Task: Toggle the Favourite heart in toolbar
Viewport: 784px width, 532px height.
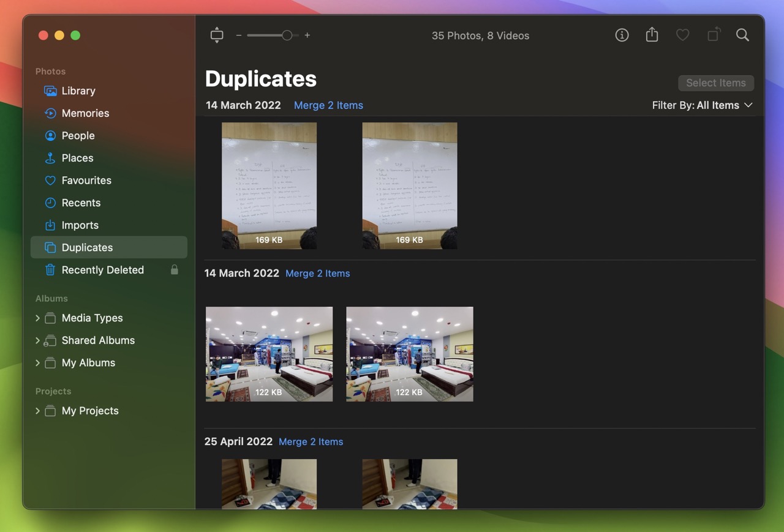Action: pyautogui.click(x=682, y=35)
